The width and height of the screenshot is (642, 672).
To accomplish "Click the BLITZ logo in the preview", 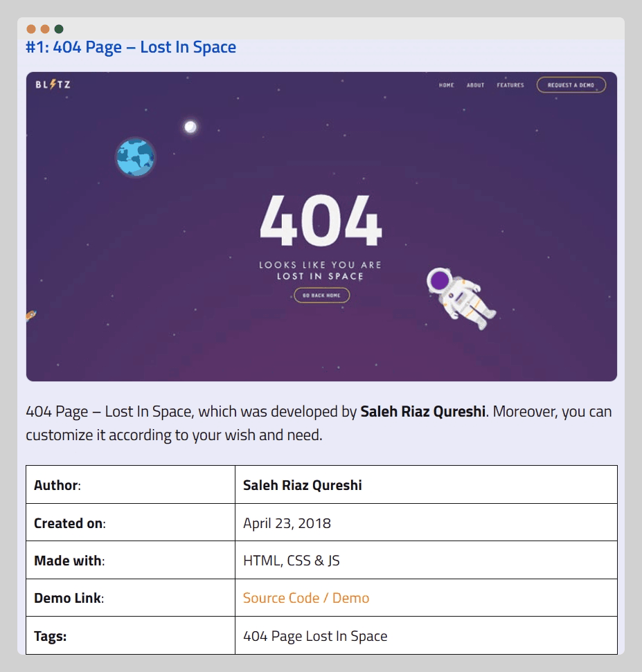I will [x=53, y=85].
